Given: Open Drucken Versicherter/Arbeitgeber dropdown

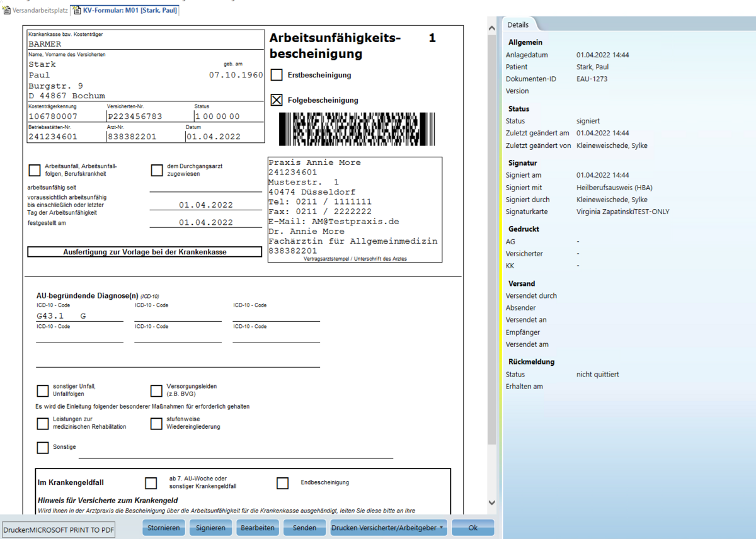Looking at the screenshot, I should pos(389,528).
